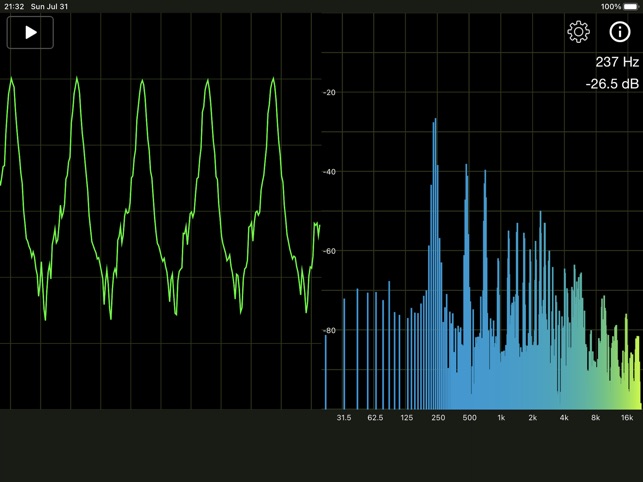Tap the 31.5 frequency axis label

pos(344,418)
